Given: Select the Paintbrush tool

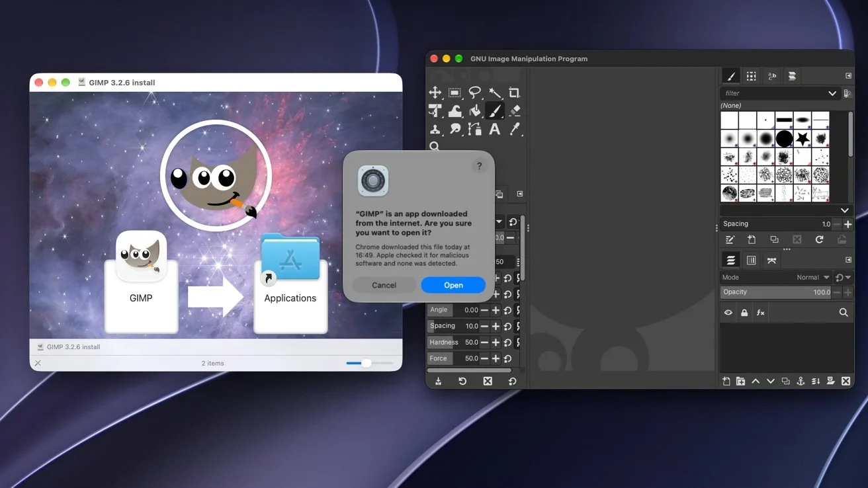Looking at the screenshot, I should coord(494,110).
